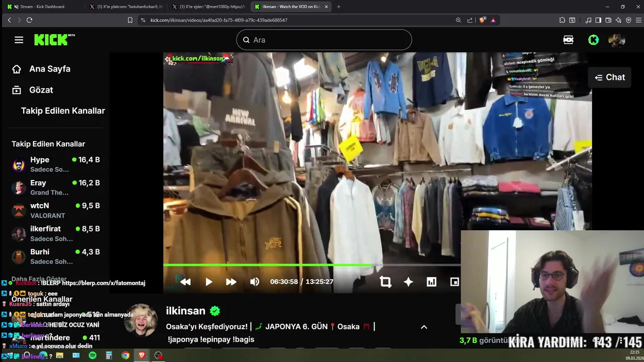Open Takip Edilen Kanallar sidebar item

[x=63, y=111]
